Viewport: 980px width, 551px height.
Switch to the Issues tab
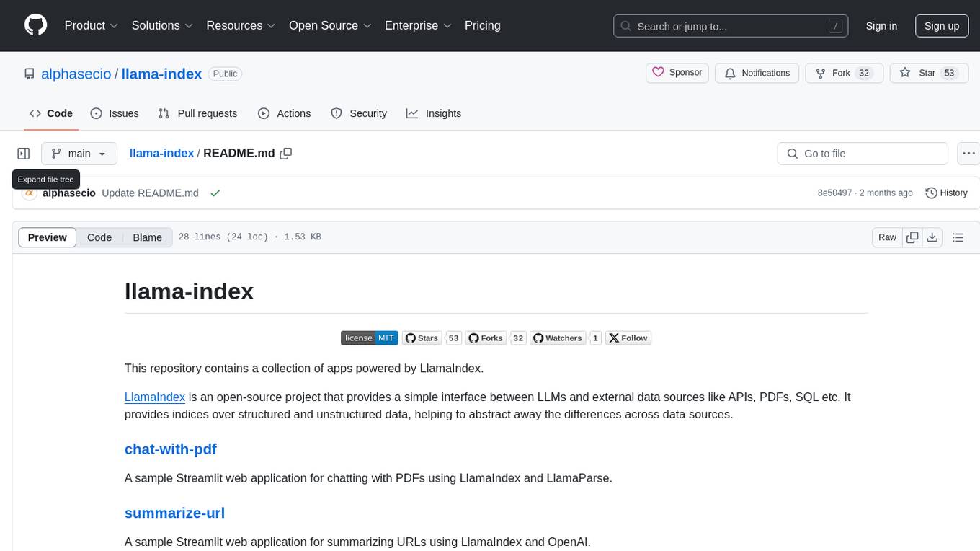pyautogui.click(x=115, y=113)
